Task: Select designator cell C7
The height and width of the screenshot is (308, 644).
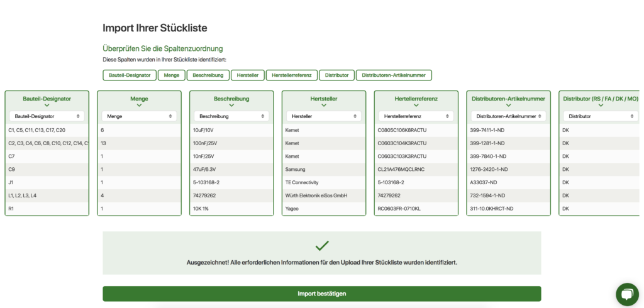Action: (x=47, y=157)
